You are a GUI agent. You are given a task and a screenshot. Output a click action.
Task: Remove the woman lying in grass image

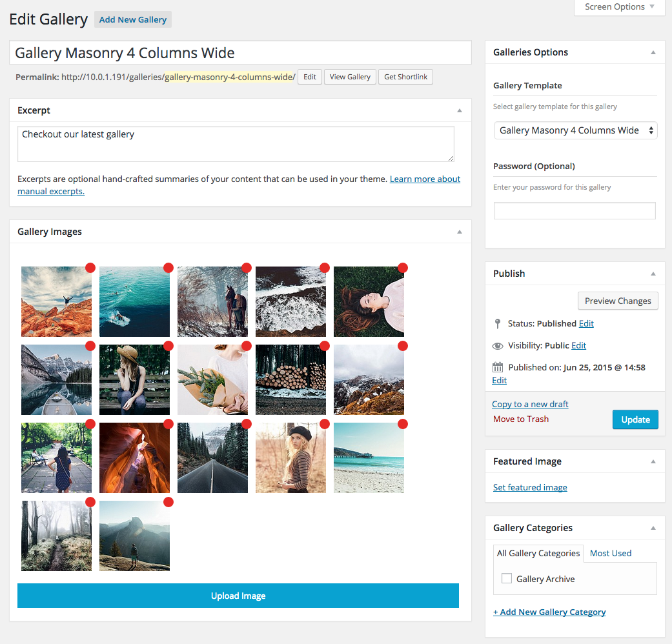[403, 267]
